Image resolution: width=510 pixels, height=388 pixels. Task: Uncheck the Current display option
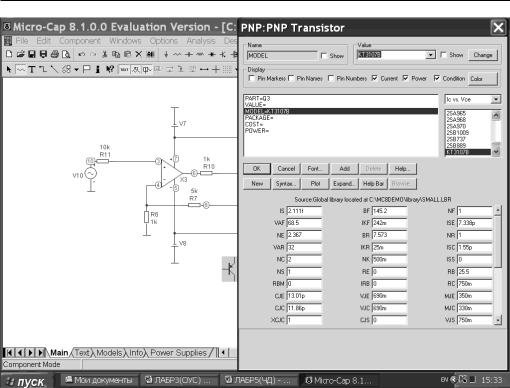tap(375, 78)
